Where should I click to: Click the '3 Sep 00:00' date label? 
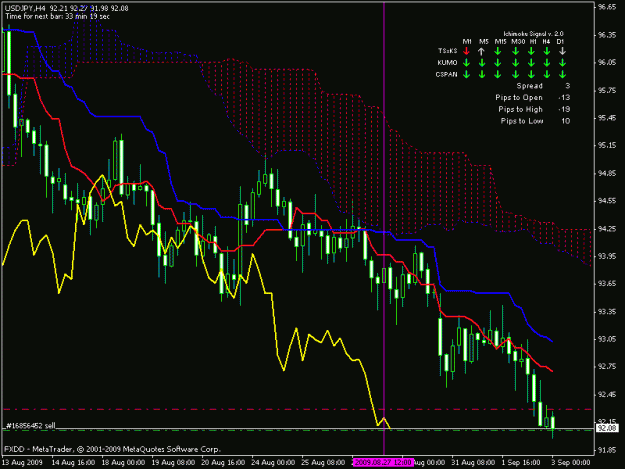tap(571, 462)
